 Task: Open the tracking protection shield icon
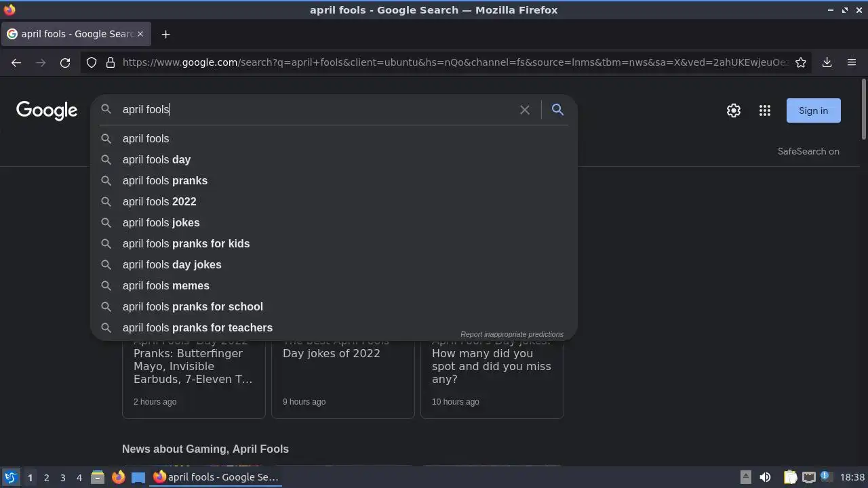point(92,62)
